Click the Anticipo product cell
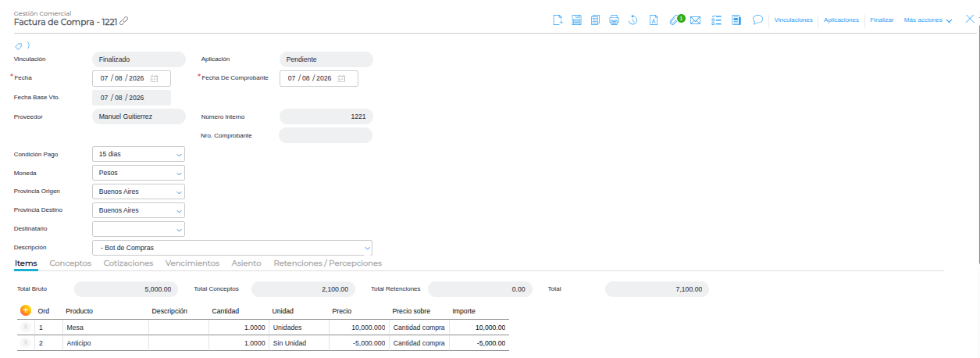980x358 pixels. (x=105, y=343)
